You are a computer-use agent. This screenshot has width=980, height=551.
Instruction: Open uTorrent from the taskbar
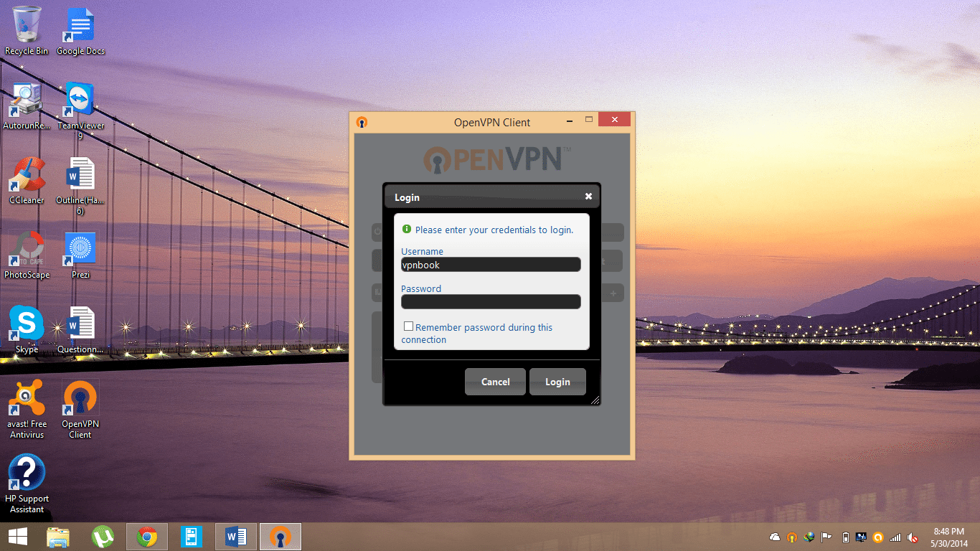point(103,537)
